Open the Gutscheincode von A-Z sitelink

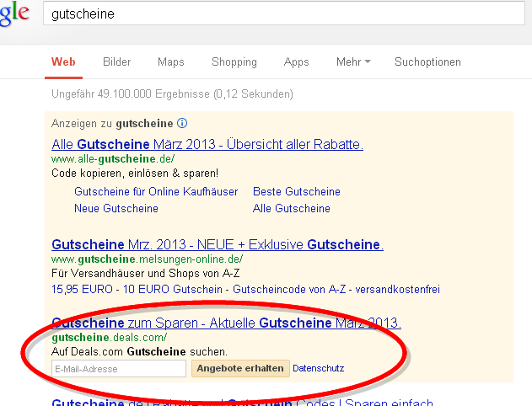(289, 289)
